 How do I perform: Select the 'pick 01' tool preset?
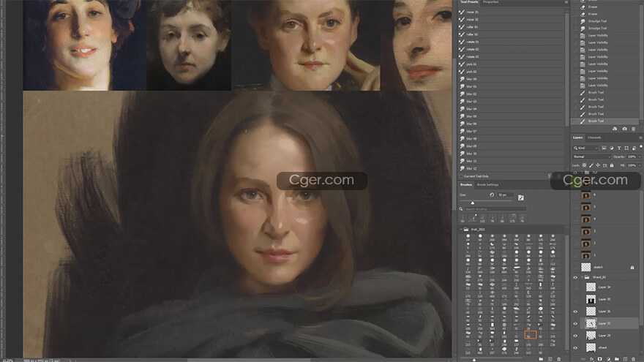pos(511,64)
